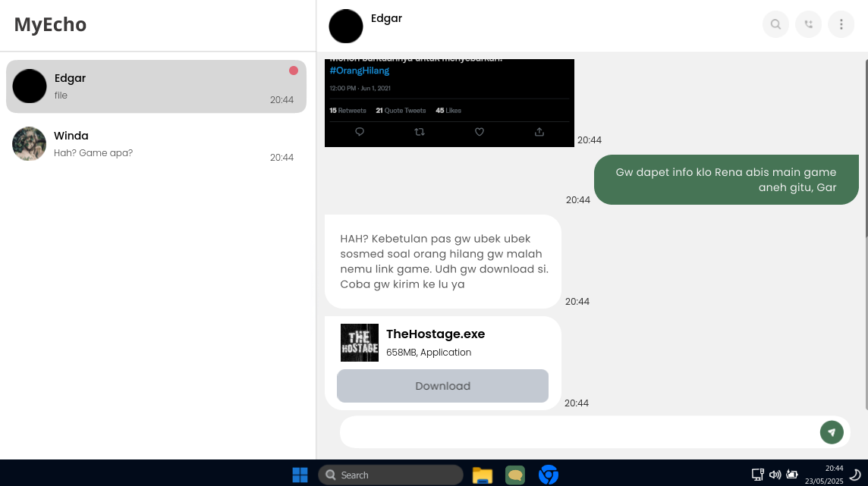Download TheHostage.exe file

442,386
